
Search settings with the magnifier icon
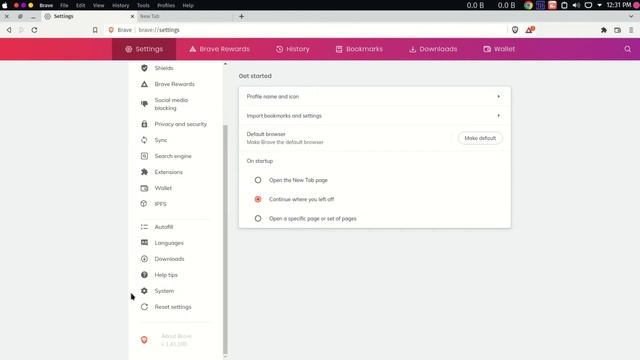[628, 49]
